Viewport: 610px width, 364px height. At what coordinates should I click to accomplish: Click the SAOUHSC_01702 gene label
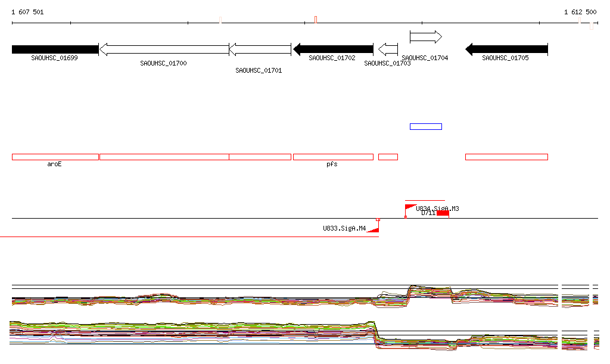click(x=332, y=58)
